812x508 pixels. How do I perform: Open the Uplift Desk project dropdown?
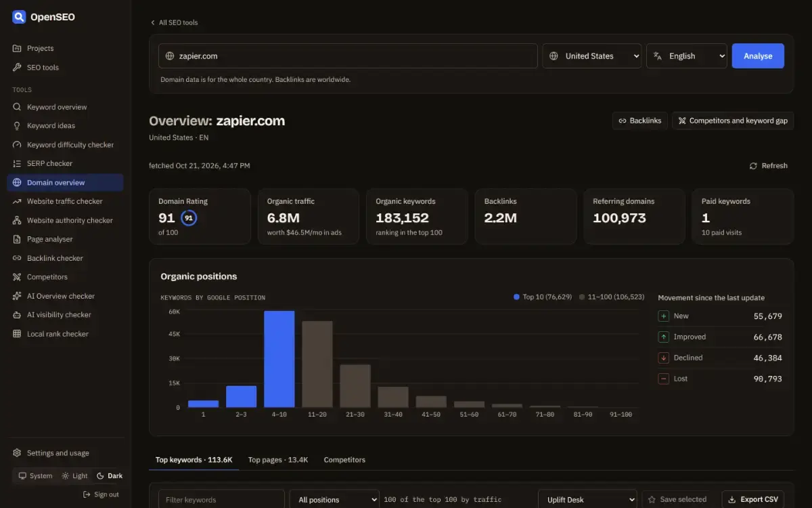point(587,499)
